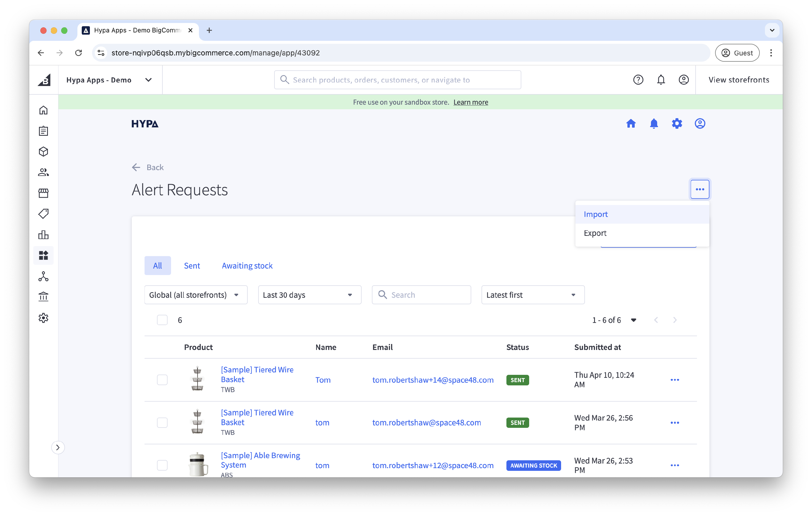The height and width of the screenshot is (516, 812).
Task: Open the Orders sidebar icon
Action: [44, 131]
